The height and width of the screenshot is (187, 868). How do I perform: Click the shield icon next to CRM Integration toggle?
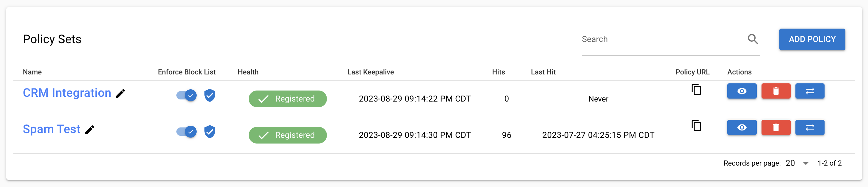[209, 96]
